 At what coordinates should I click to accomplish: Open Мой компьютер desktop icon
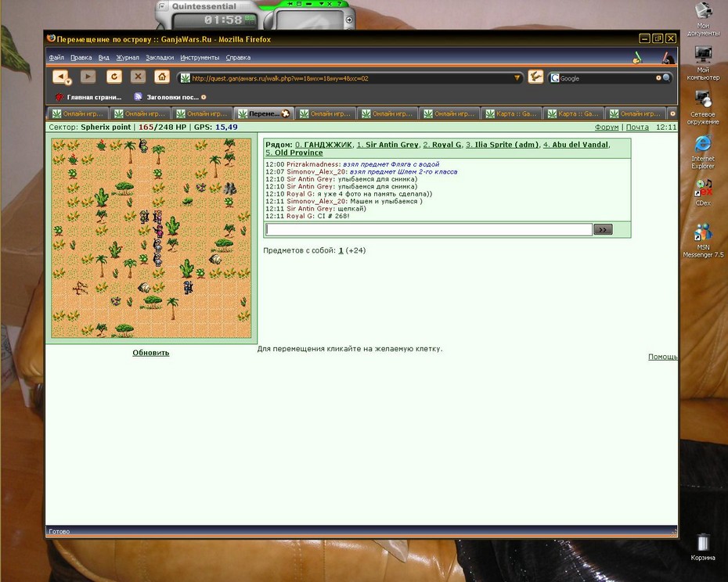[703, 63]
